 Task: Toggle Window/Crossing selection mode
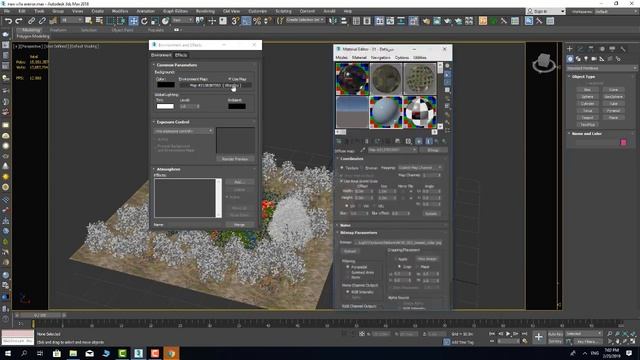click(x=122, y=21)
